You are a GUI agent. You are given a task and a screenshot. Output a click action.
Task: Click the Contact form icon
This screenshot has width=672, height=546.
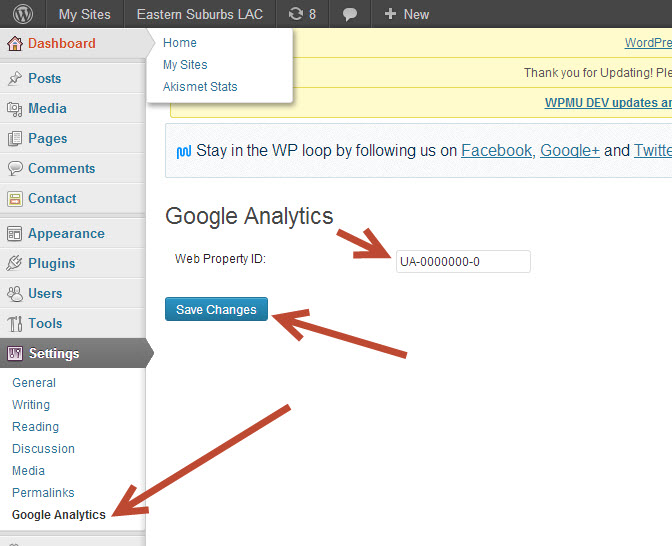pyautogui.click(x=15, y=199)
